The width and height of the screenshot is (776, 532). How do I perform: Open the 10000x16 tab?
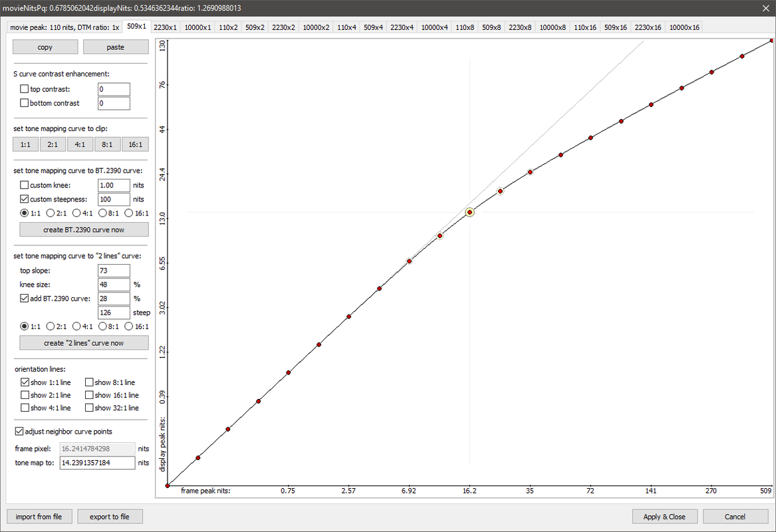tap(684, 27)
